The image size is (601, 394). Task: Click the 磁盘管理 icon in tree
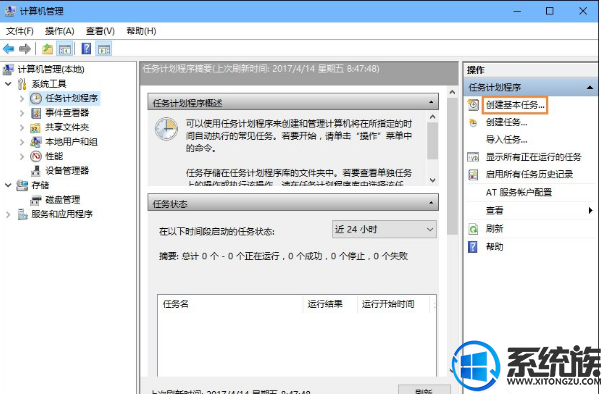pyautogui.click(x=36, y=200)
